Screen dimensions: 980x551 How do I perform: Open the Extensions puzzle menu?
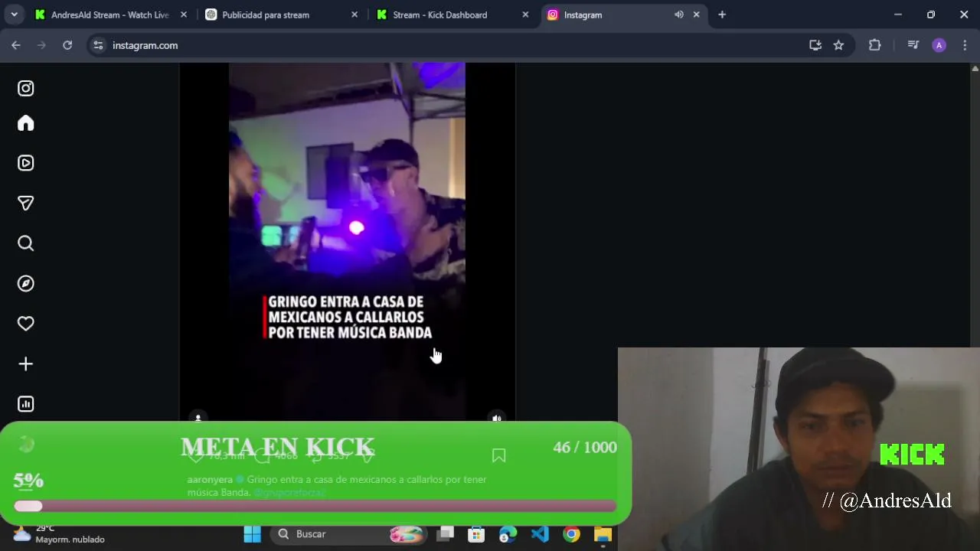pos(874,45)
